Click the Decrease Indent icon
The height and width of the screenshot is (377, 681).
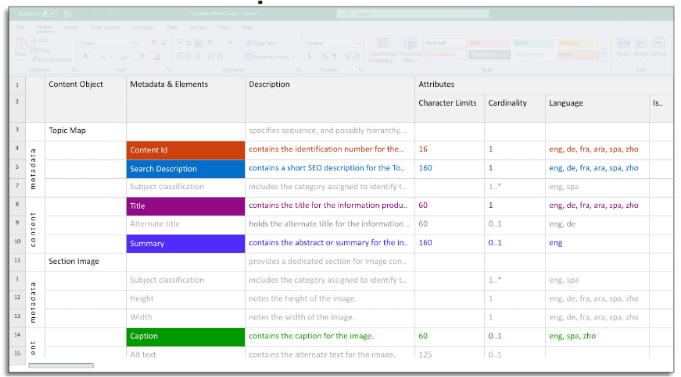tap(211, 56)
